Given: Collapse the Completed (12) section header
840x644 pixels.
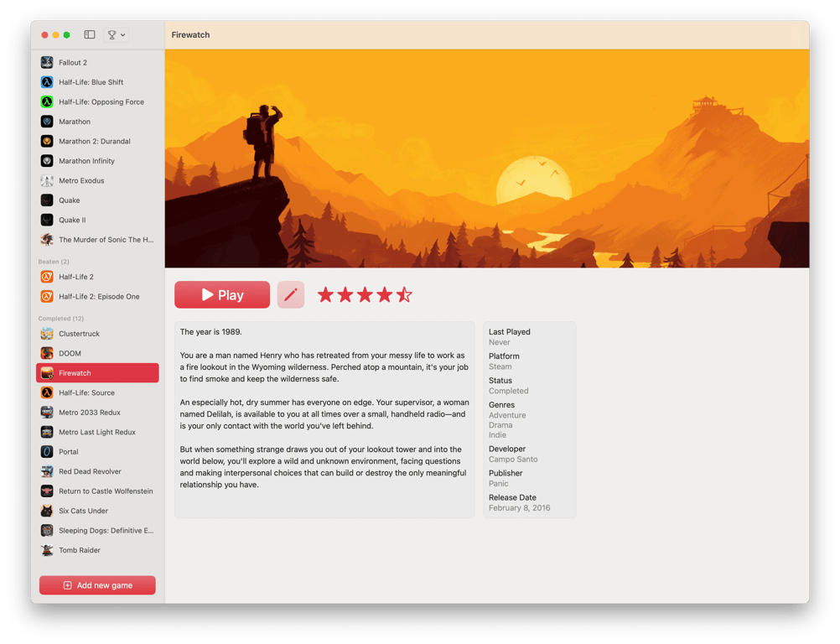Looking at the screenshot, I should click(60, 319).
